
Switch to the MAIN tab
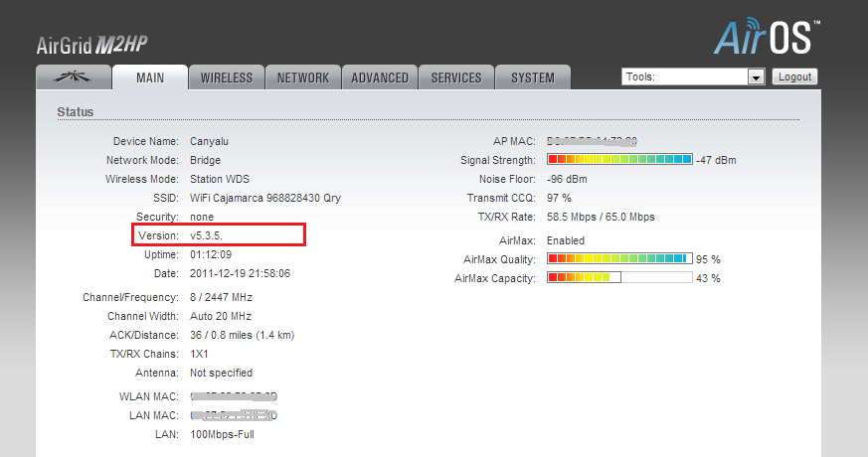[x=150, y=77]
